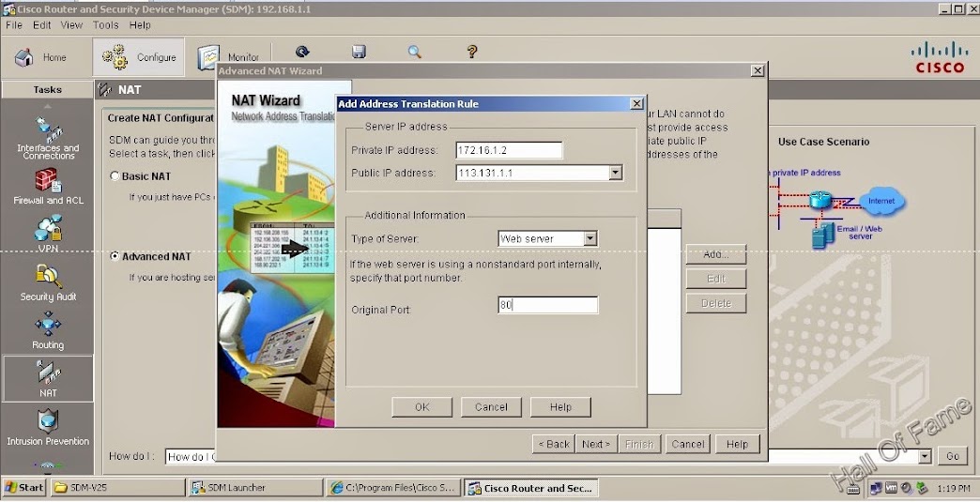Click Help in Add Address Translation Rule
The image size is (980, 502).
click(x=560, y=407)
